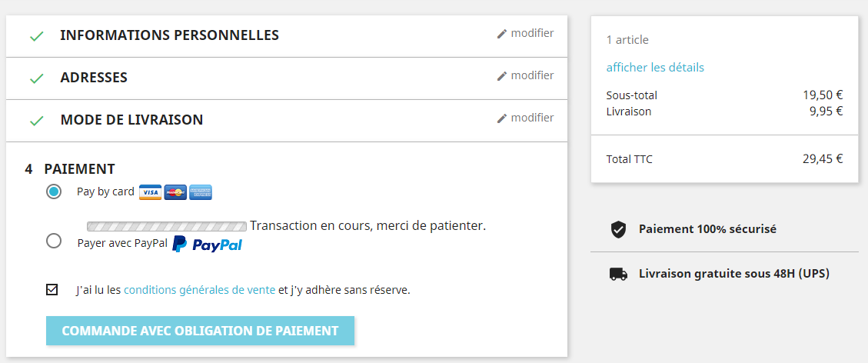Click the pencil icon for Mode de Livraison
The height and width of the screenshot is (363, 868).
click(x=502, y=118)
